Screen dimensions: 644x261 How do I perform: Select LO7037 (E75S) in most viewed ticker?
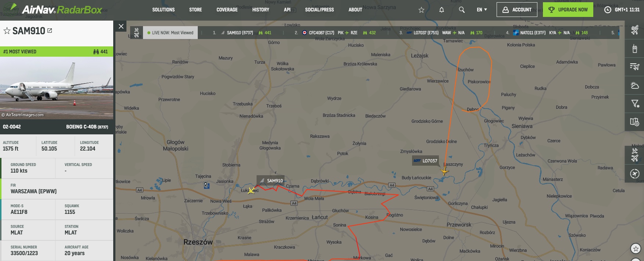pos(426,33)
